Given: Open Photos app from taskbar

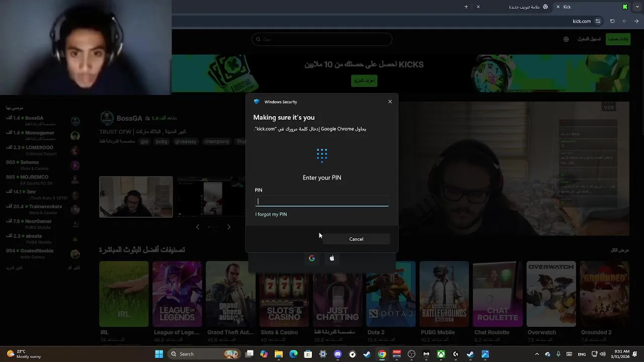Looking at the screenshot, I should coord(485,354).
